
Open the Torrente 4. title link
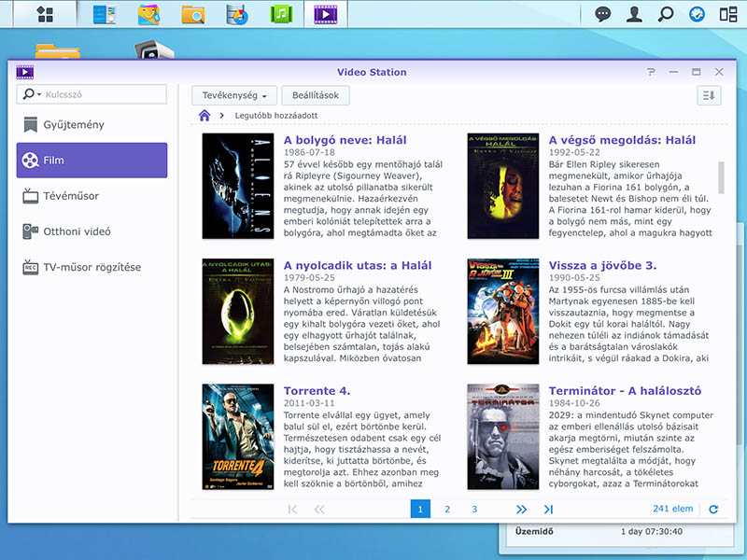pos(317,391)
